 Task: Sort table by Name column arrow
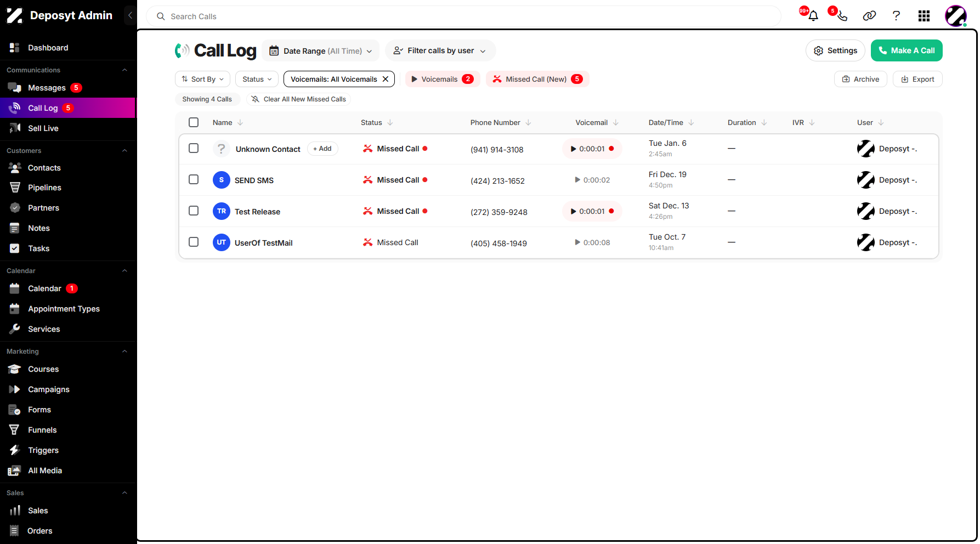tap(240, 122)
